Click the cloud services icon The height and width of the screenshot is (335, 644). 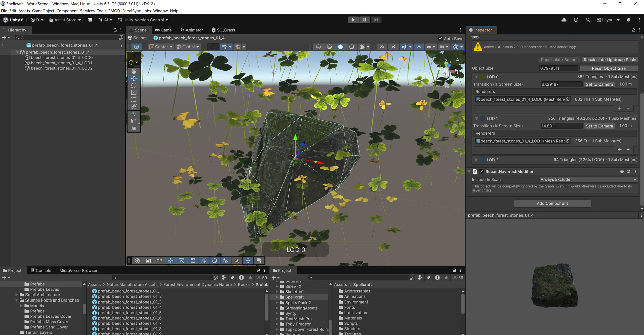pyautogui.click(x=564, y=20)
